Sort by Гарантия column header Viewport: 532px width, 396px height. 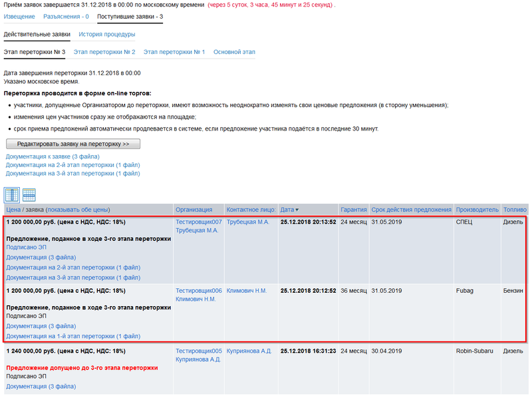click(353, 210)
